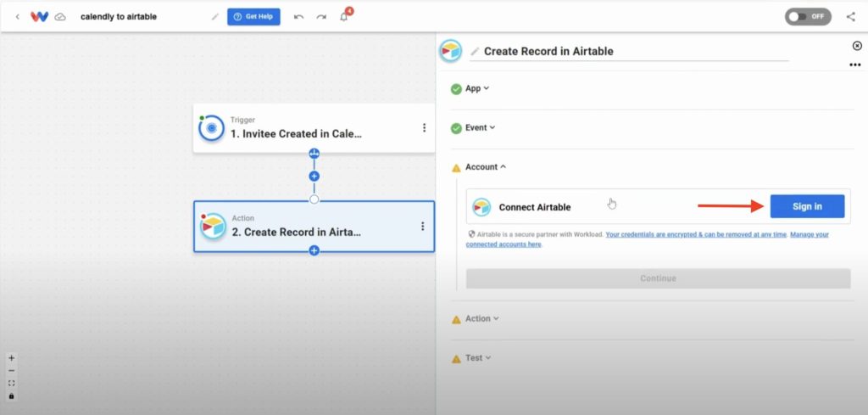The height and width of the screenshot is (415, 868).
Task: Click the Airtable icon beside Connect Airtable
Action: click(481, 207)
